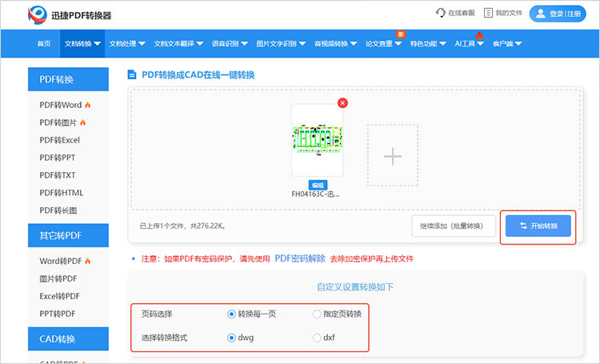Click the document icon beside page title
600x364 pixels.
point(132,74)
